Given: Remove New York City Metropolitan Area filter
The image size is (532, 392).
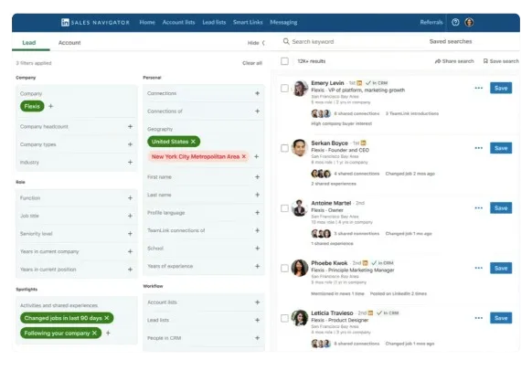Looking at the screenshot, I should tap(244, 156).
